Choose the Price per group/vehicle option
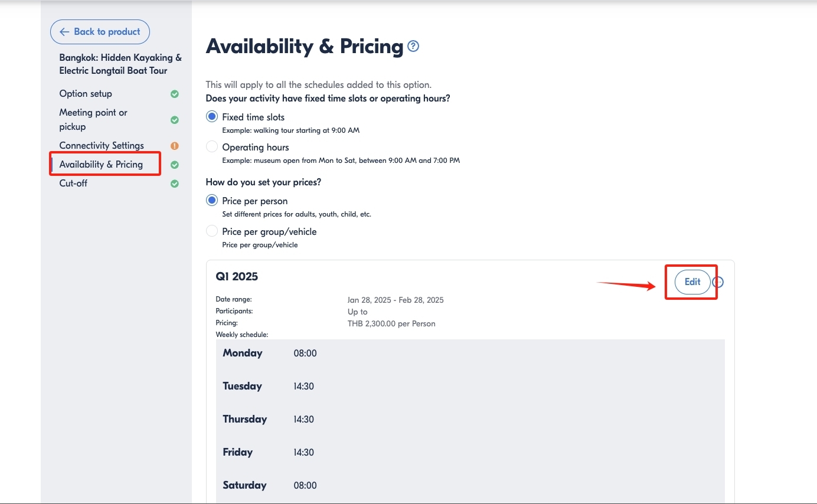The height and width of the screenshot is (504, 817). click(212, 231)
